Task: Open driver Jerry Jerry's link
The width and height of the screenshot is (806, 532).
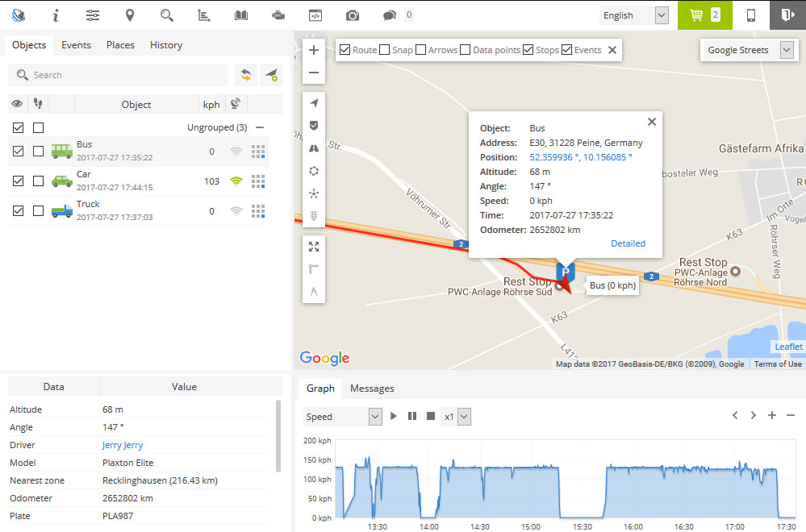Action: 122,444
